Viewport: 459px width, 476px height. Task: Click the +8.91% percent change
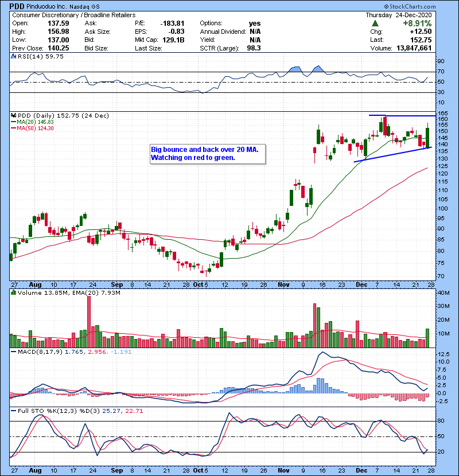417,24
